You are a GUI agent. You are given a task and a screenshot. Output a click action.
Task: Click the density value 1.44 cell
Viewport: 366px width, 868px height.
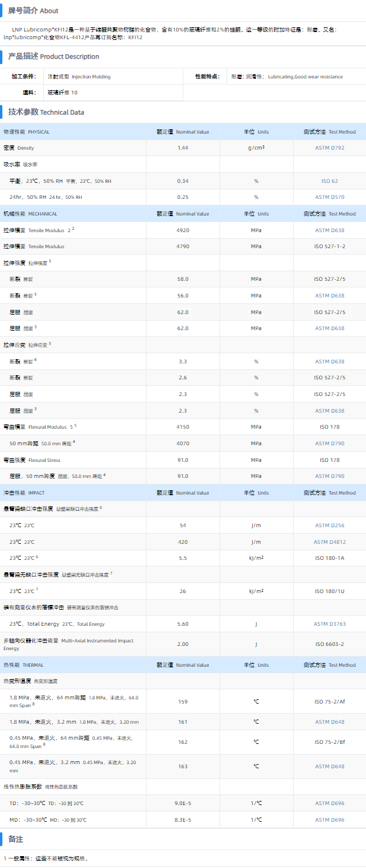point(183,148)
